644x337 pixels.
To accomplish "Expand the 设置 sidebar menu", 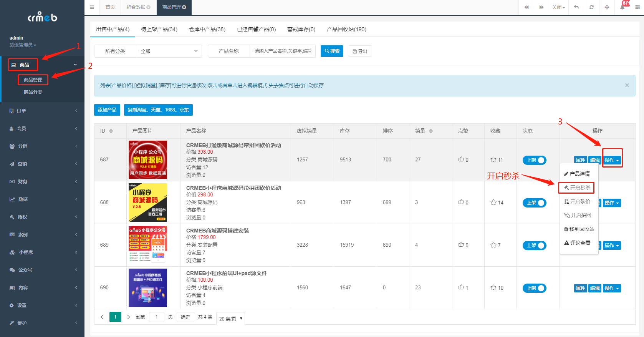I will (x=42, y=305).
